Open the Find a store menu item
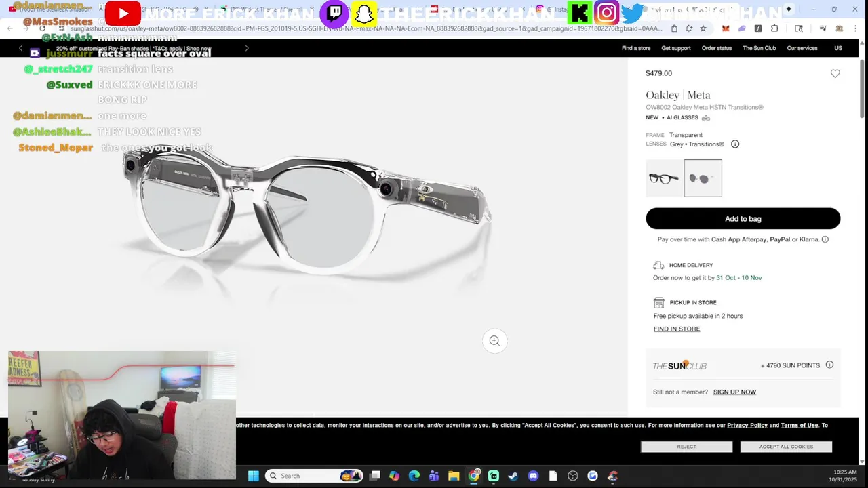868x488 pixels. (636, 48)
